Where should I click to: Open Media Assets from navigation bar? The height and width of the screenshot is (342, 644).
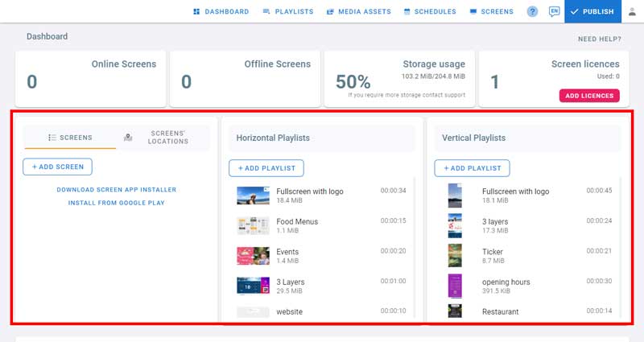(x=358, y=11)
